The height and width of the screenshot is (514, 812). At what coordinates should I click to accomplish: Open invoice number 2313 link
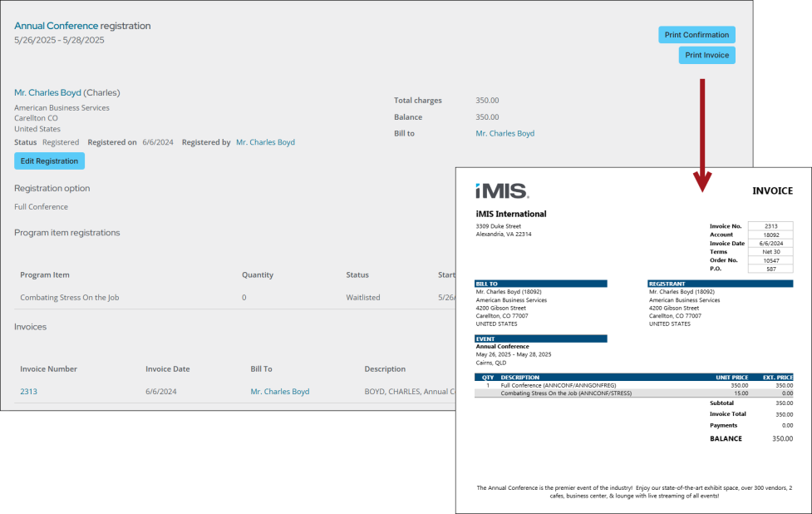28,391
